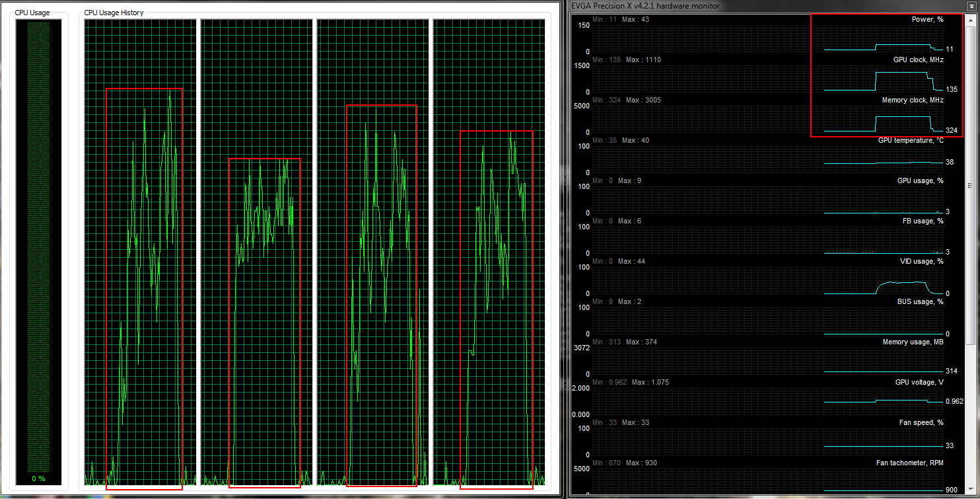
Task: Select the second CPU core history graph
Action: point(256,251)
